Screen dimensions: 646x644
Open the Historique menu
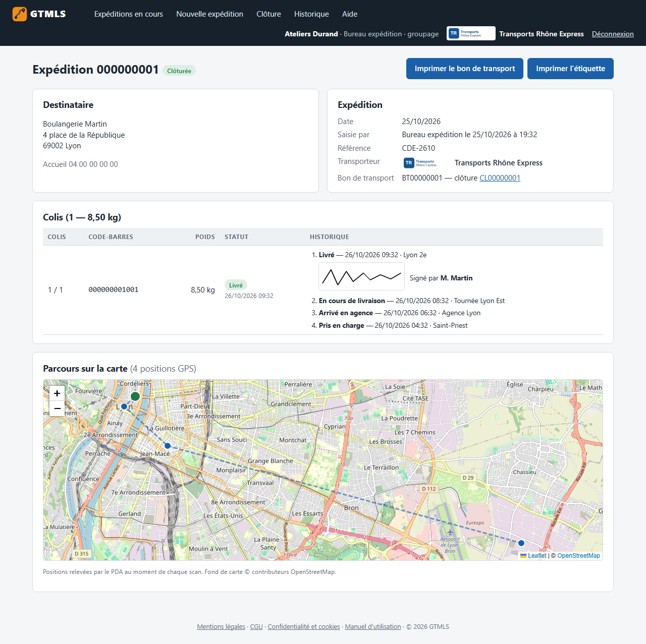(311, 14)
